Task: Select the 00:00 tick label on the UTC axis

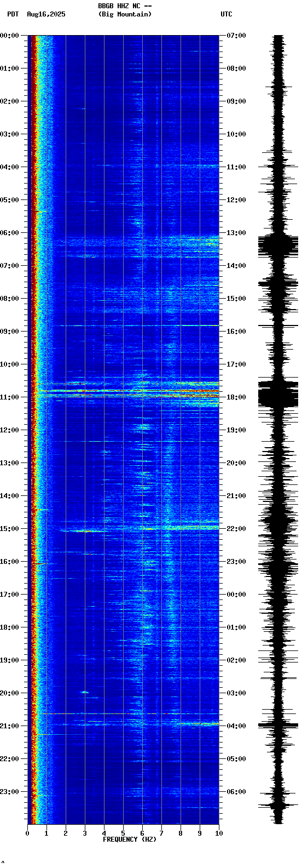Action: [x=236, y=595]
